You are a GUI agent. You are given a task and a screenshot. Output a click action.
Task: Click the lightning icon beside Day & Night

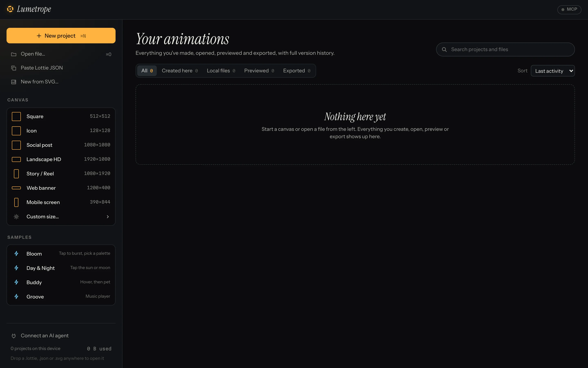[16, 268]
